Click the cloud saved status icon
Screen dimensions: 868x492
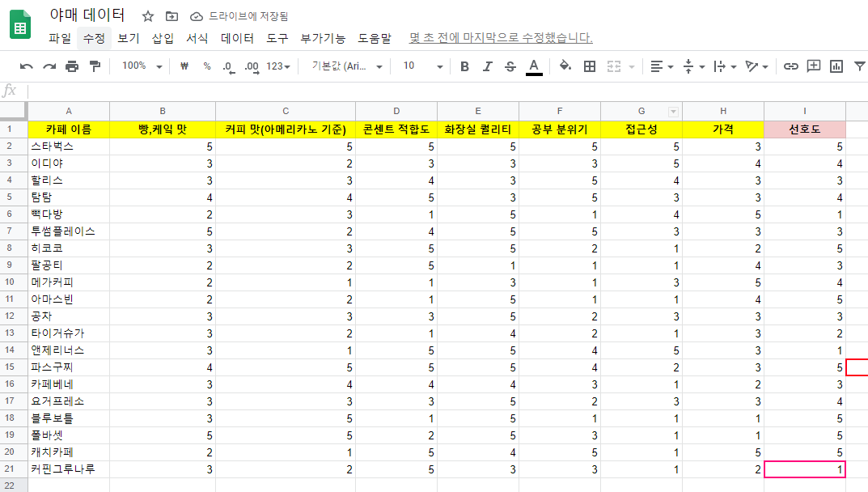196,17
